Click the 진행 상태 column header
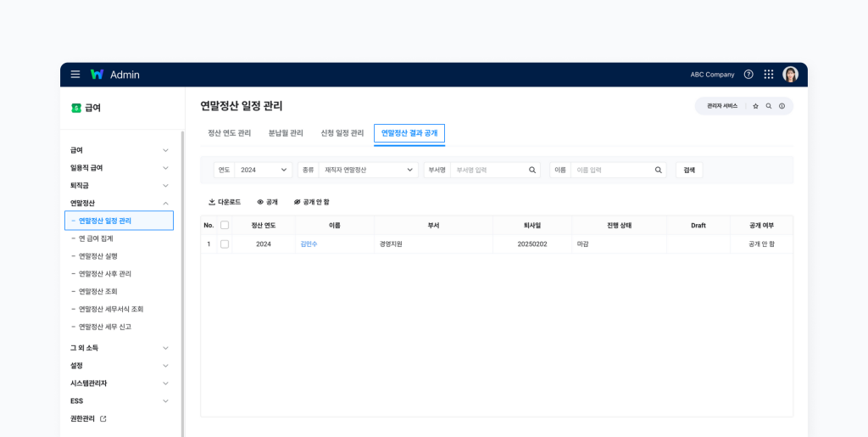The width and height of the screenshot is (868, 437). pos(619,226)
